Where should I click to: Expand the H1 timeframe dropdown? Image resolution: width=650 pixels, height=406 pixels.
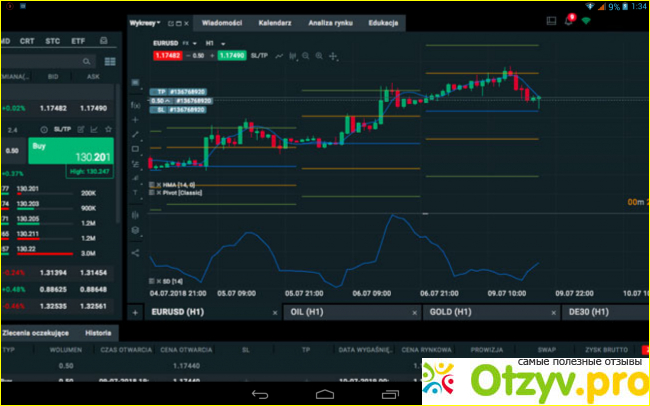pyautogui.click(x=215, y=44)
